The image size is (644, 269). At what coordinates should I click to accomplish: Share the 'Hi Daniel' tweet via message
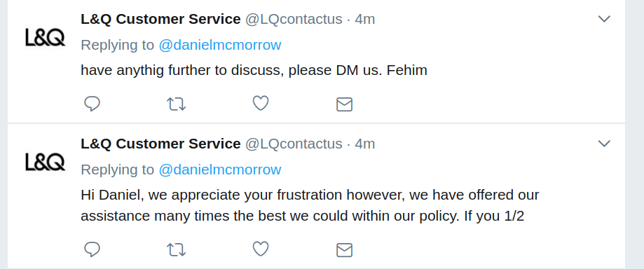point(344,249)
